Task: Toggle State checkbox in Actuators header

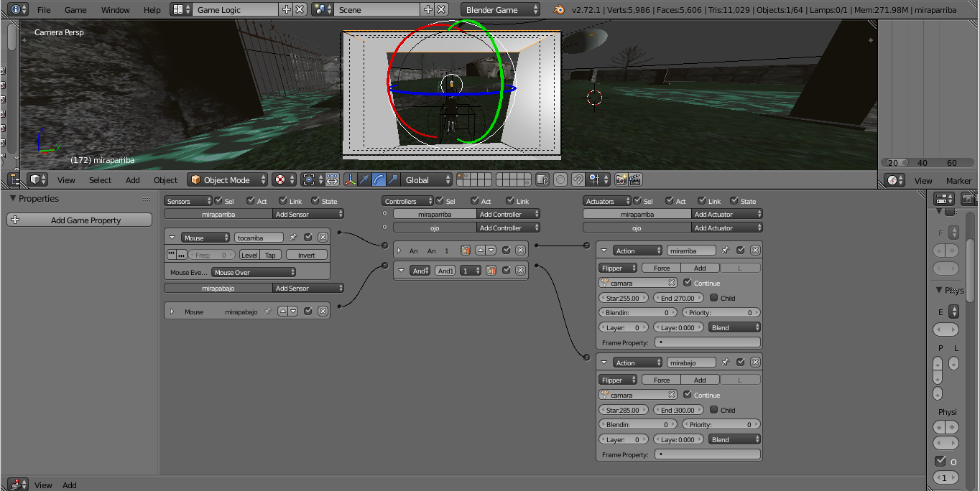Action: 734,201
